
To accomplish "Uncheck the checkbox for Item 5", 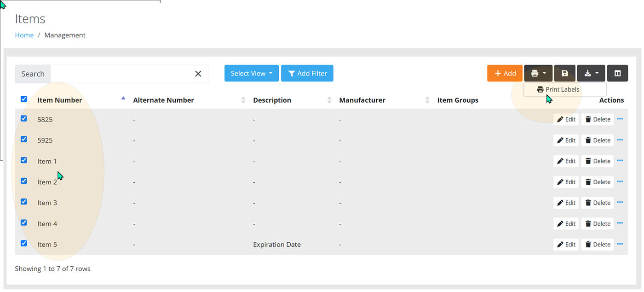I will (x=24, y=243).
